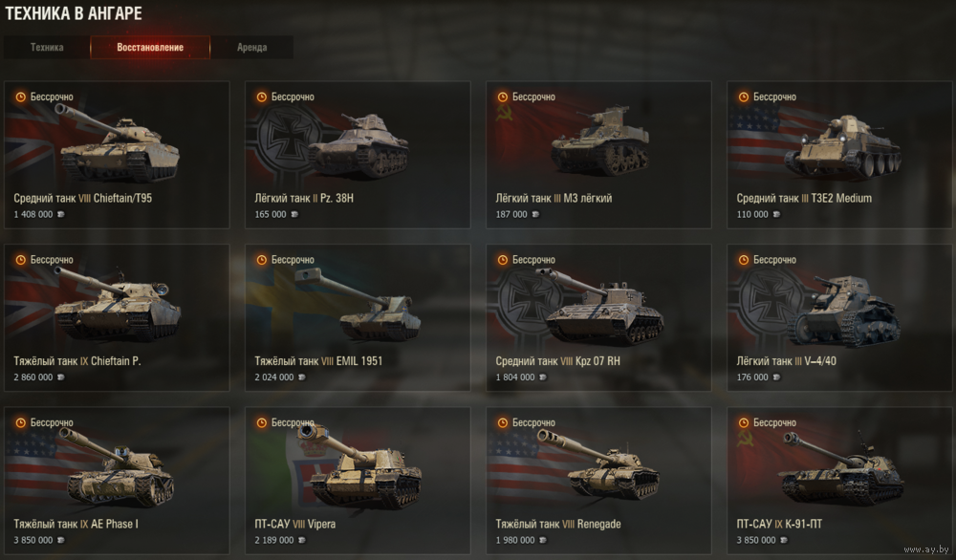Choose the T3E2 Medium tank picture
Viewport: 956px width, 560px height.
[842, 146]
